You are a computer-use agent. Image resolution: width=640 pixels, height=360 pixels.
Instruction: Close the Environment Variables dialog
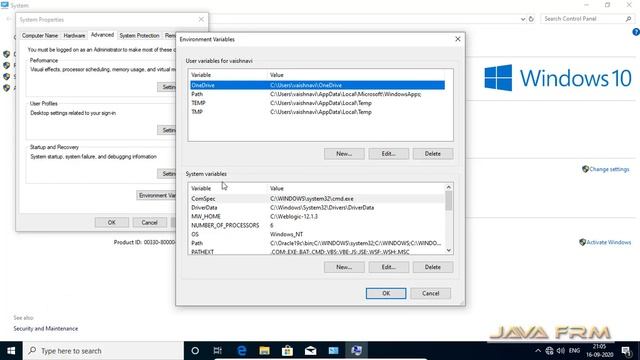tap(458, 39)
